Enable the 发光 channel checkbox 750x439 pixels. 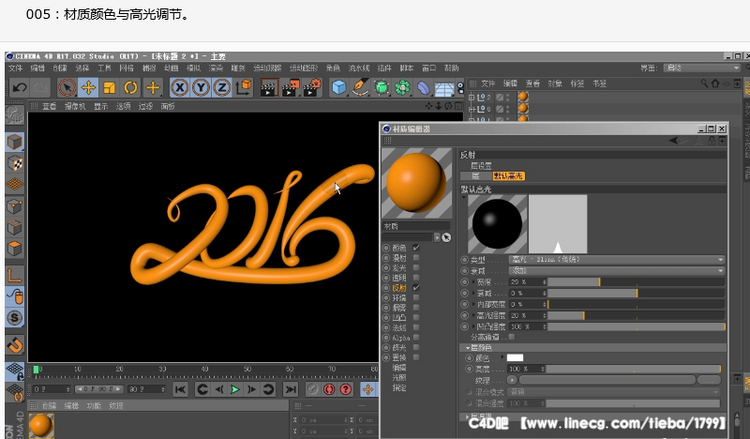pos(416,268)
